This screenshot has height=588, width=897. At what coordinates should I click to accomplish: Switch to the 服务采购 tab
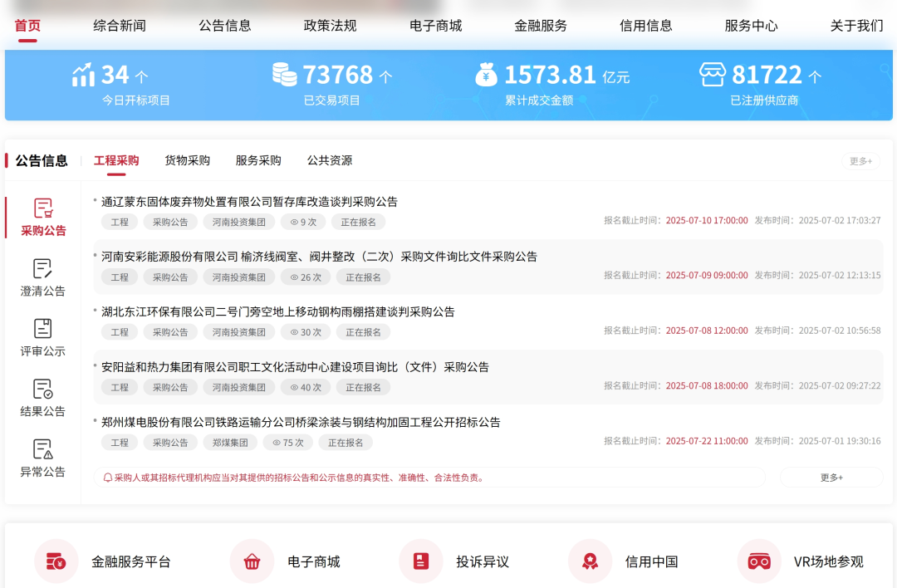[258, 160]
